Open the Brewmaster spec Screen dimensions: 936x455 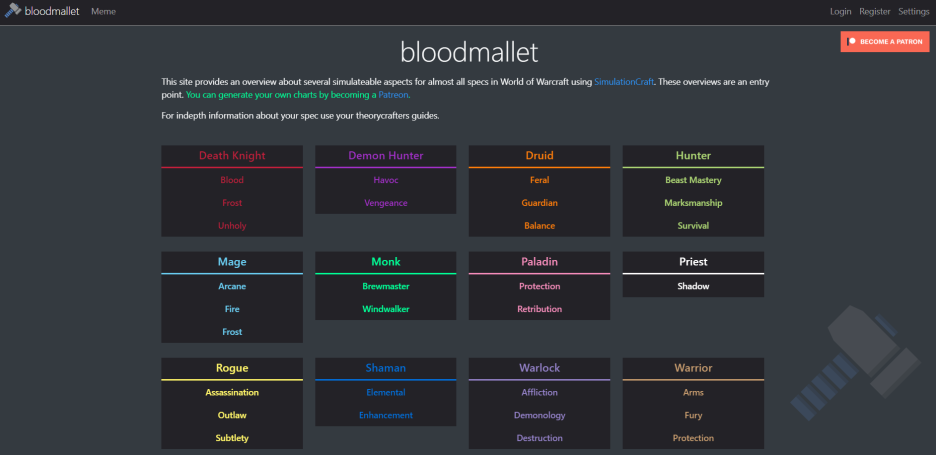click(386, 286)
